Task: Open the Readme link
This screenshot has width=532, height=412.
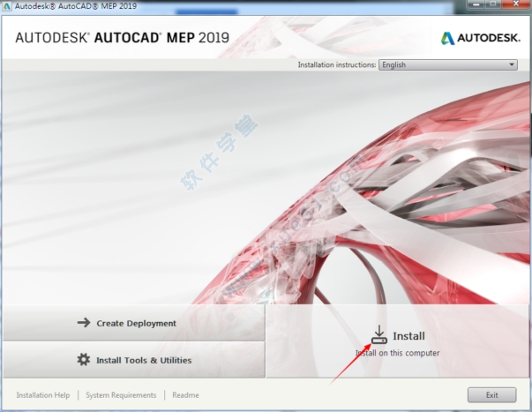Action: click(x=185, y=395)
